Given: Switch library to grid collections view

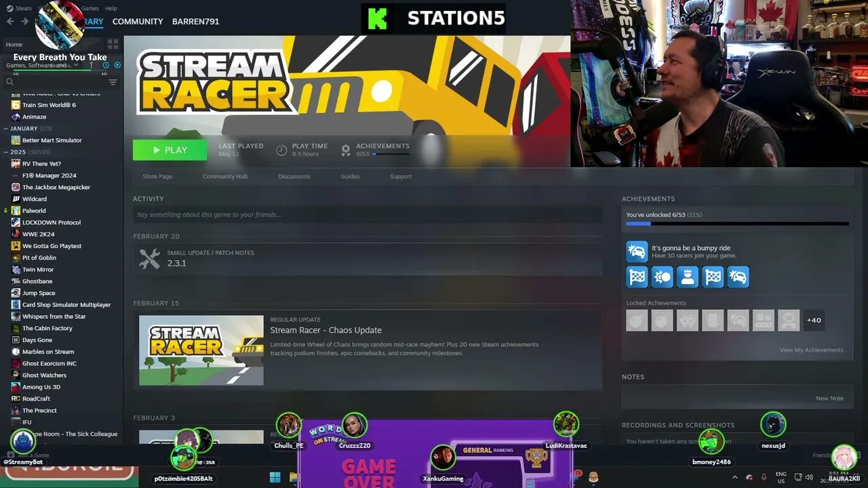Looking at the screenshot, I should [x=113, y=44].
